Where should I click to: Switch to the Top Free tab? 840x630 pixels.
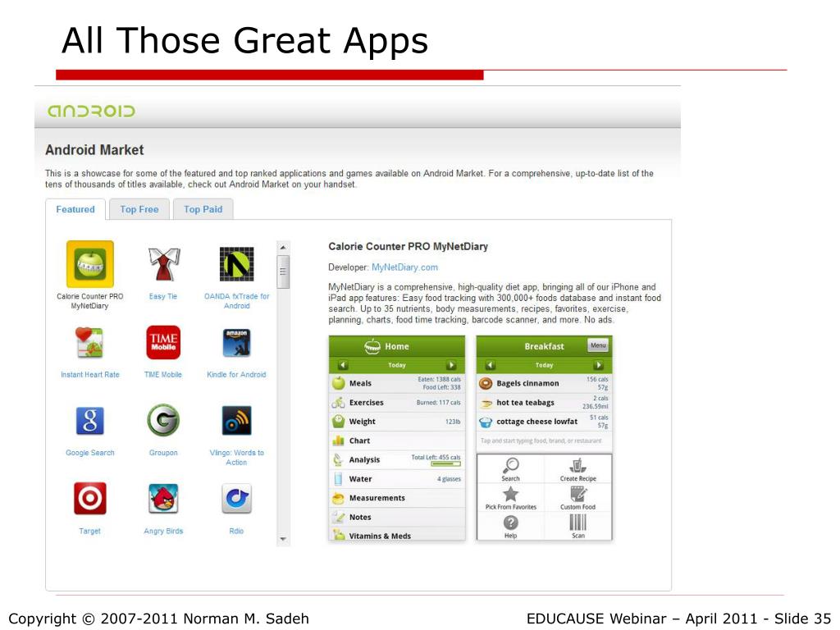coord(139,209)
